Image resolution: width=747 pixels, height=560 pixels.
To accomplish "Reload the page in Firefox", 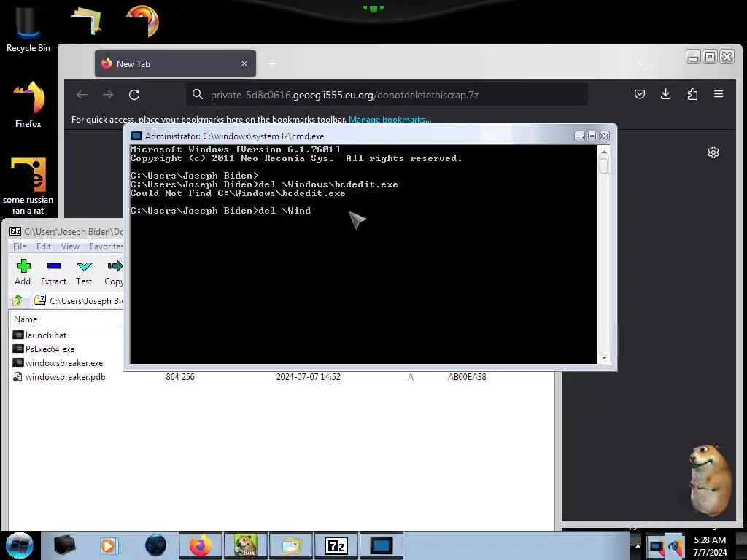I will 134,95.
